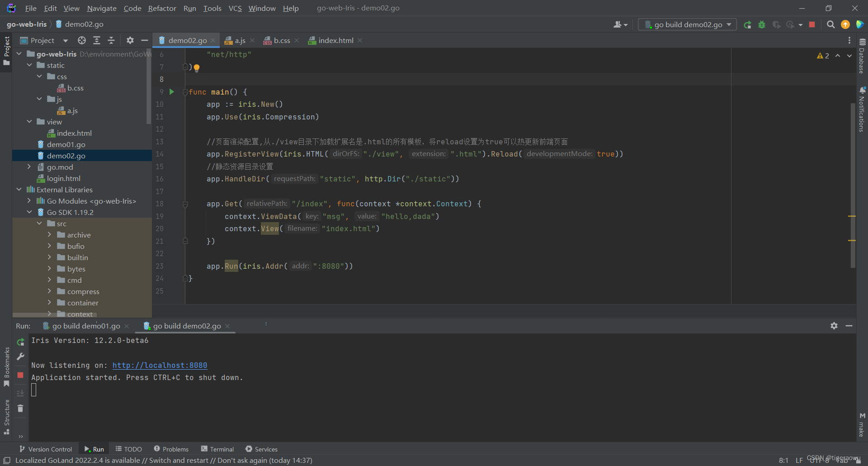This screenshot has height=466, width=868.
Task: Open the go build demo02.go configuration dropdown
Action: click(x=688, y=25)
